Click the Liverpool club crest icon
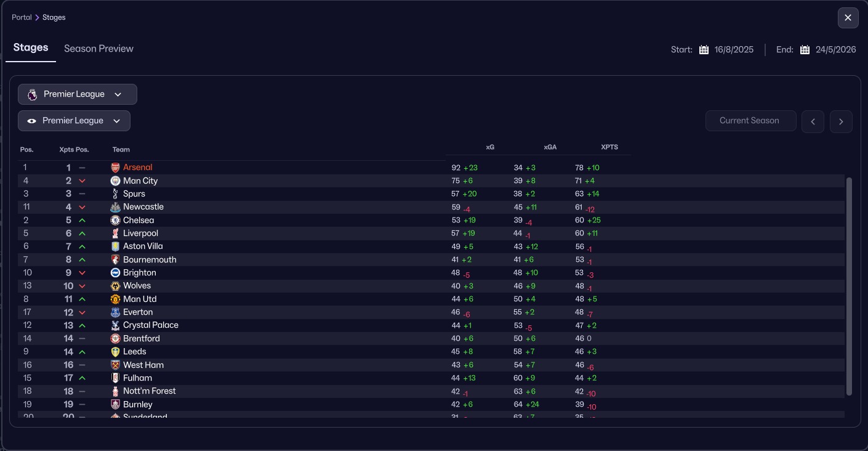The width and height of the screenshot is (868, 451). click(115, 234)
